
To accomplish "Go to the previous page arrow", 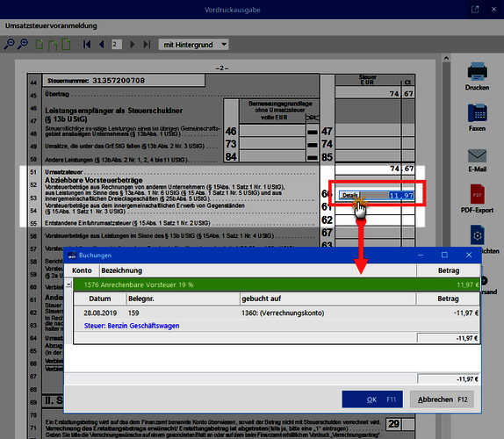I will point(102,45).
